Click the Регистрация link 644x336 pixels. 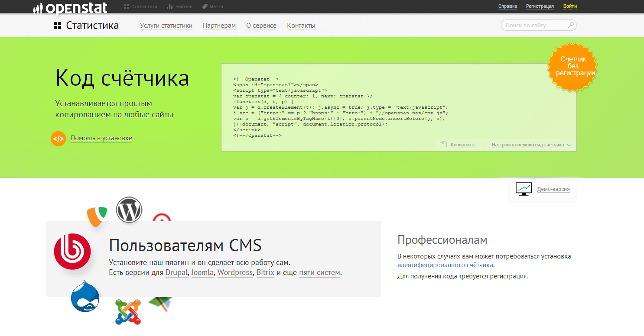coord(540,6)
